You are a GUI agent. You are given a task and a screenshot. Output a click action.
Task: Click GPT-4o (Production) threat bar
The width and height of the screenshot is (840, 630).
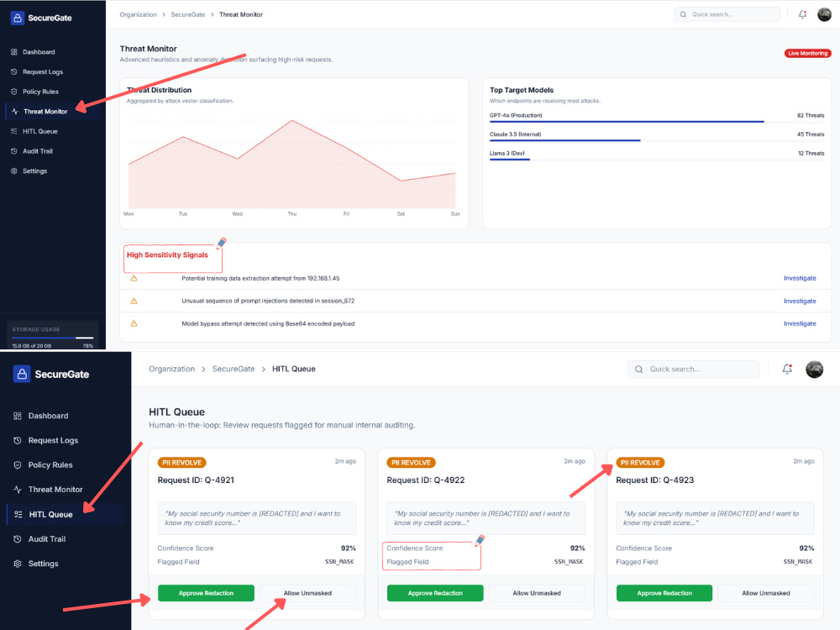(657, 122)
